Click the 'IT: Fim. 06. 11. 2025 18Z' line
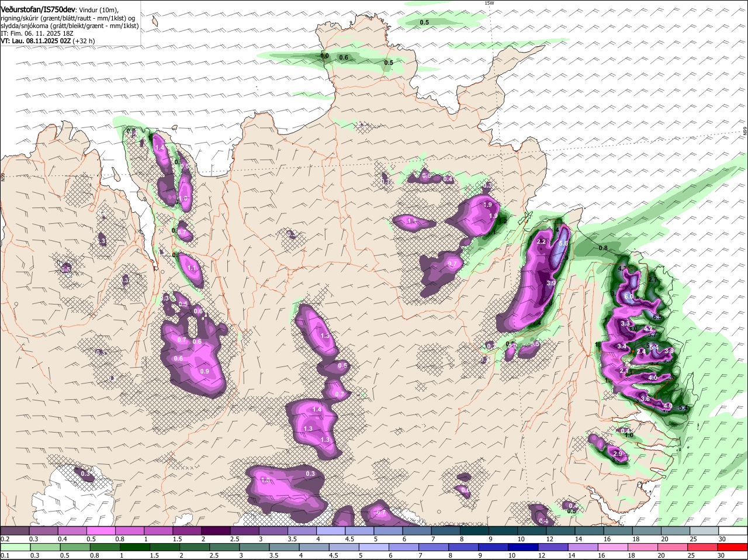 [x=36, y=33]
